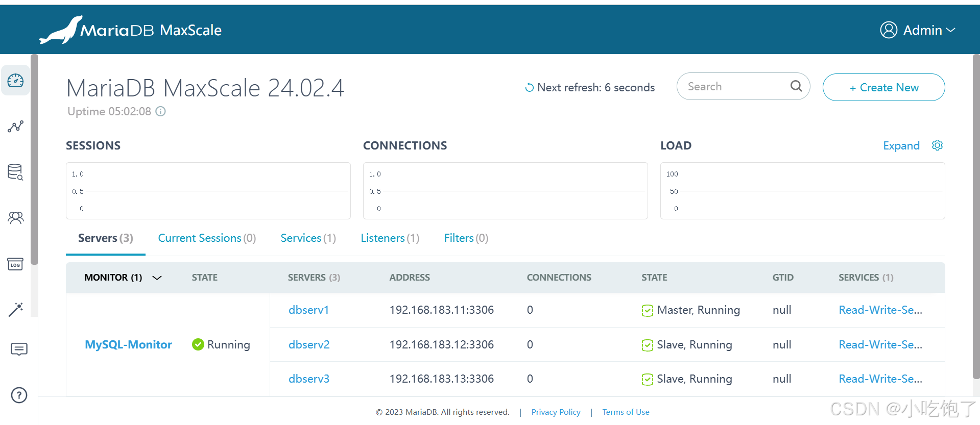The height and width of the screenshot is (425, 980).
Task: Open the feedback chat sidebar icon
Action: point(19,349)
